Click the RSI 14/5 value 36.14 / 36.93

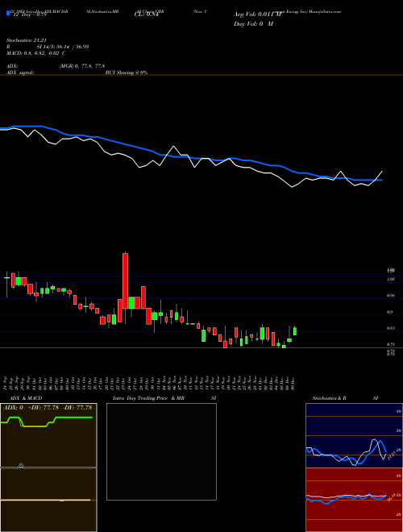click(x=73, y=47)
